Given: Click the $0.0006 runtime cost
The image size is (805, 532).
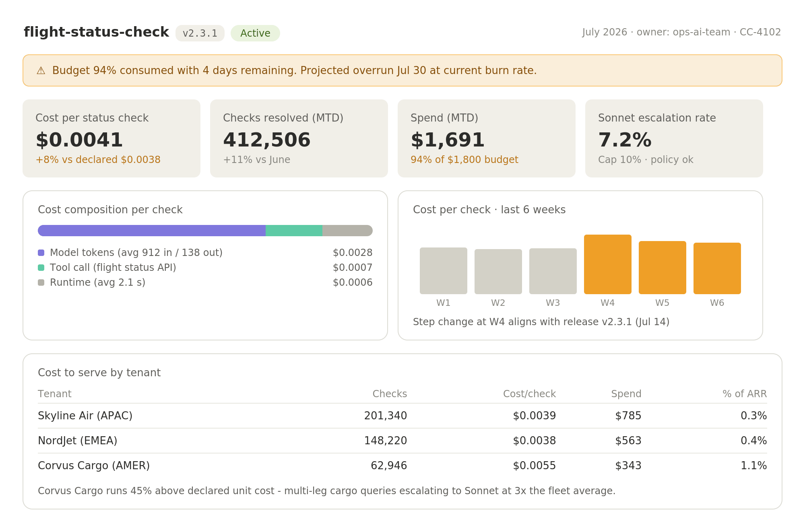Looking at the screenshot, I should pyautogui.click(x=353, y=282).
